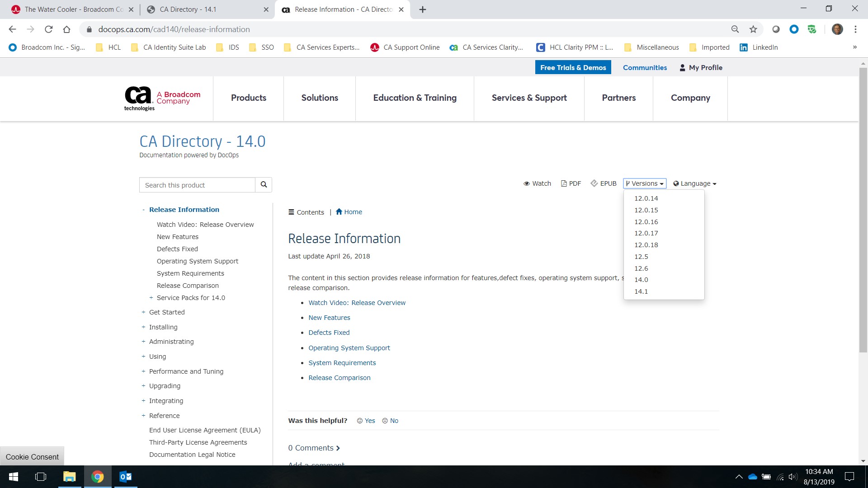Reload the page in Chrome
This screenshot has height=488, width=868.
coord(48,29)
